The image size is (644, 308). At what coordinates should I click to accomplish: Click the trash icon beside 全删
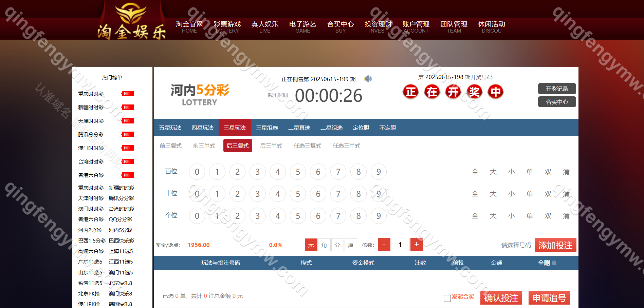[554, 263]
